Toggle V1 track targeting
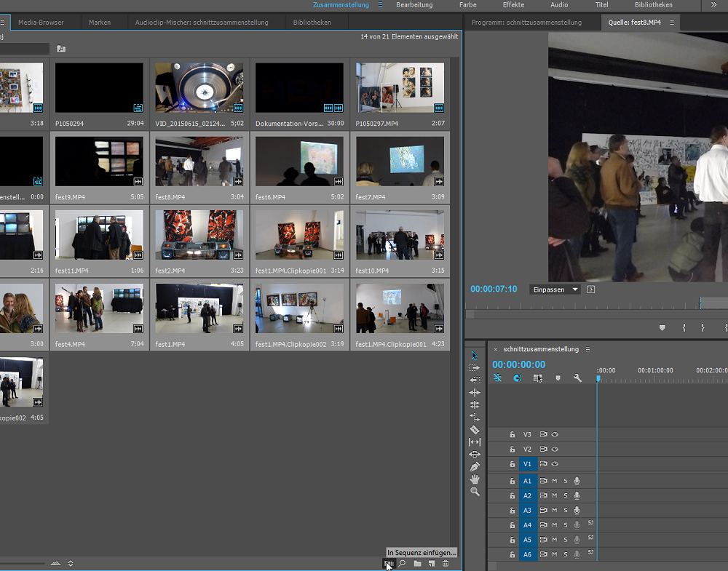Image resolution: width=728 pixels, height=571 pixels. tap(527, 464)
